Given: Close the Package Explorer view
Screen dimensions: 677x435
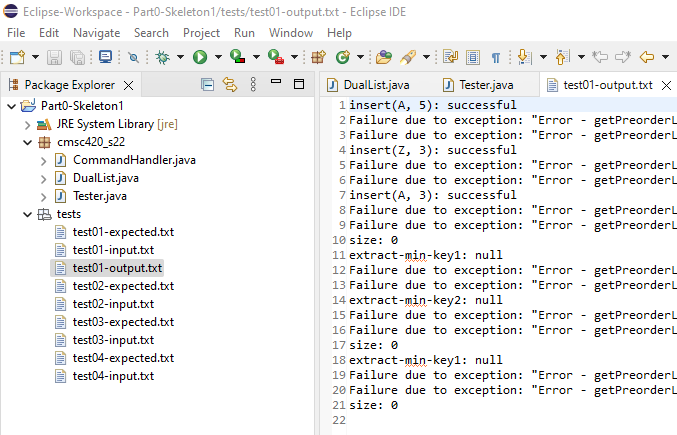Looking at the screenshot, I should click(x=128, y=85).
